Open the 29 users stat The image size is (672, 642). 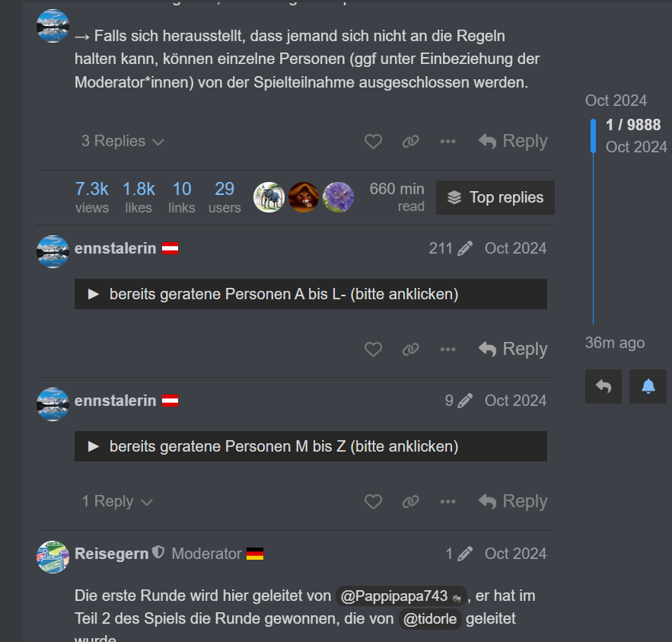click(x=225, y=197)
